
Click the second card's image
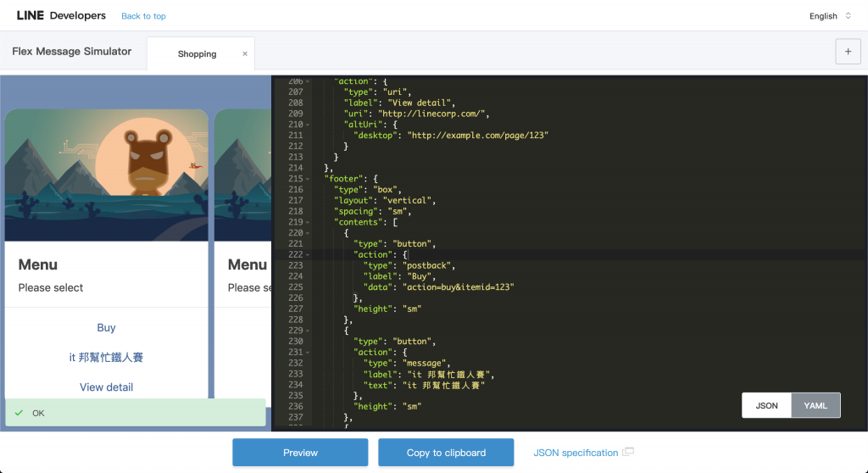(243, 175)
